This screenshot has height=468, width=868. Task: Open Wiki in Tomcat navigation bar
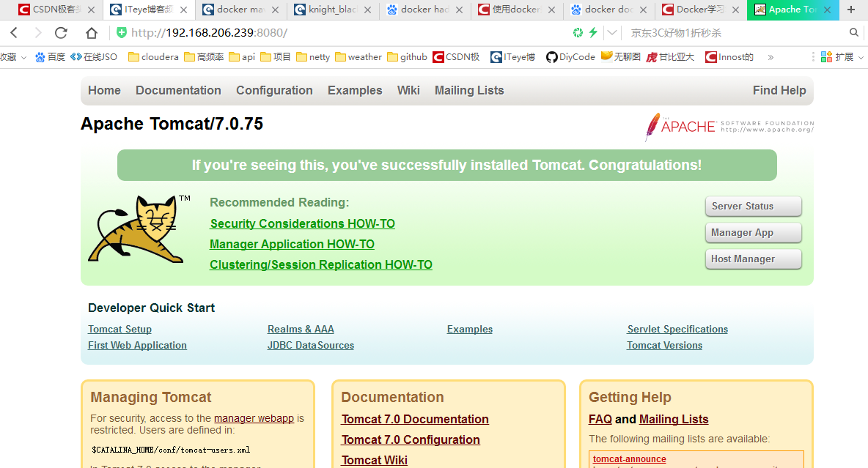pyautogui.click(x=408, y=90)
